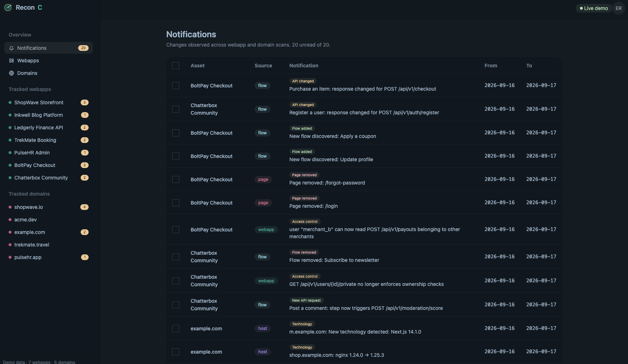This screenshot has width=628, height=364.
Task: Click the unread count badge beside Notifications
Action: pyautogui.click(x=83, y=48)
